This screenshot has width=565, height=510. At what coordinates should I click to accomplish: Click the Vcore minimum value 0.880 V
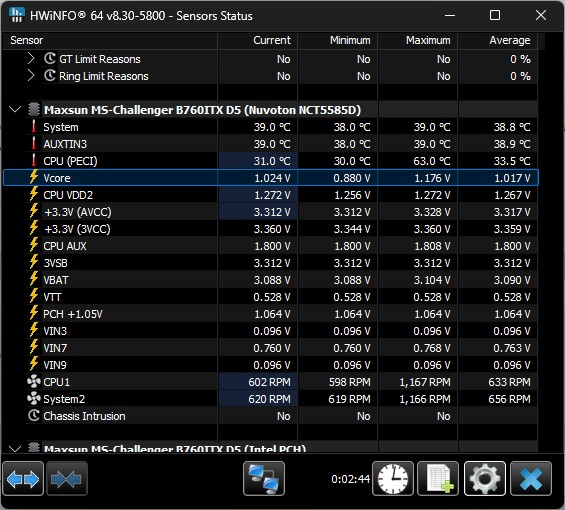pos(352,178)
